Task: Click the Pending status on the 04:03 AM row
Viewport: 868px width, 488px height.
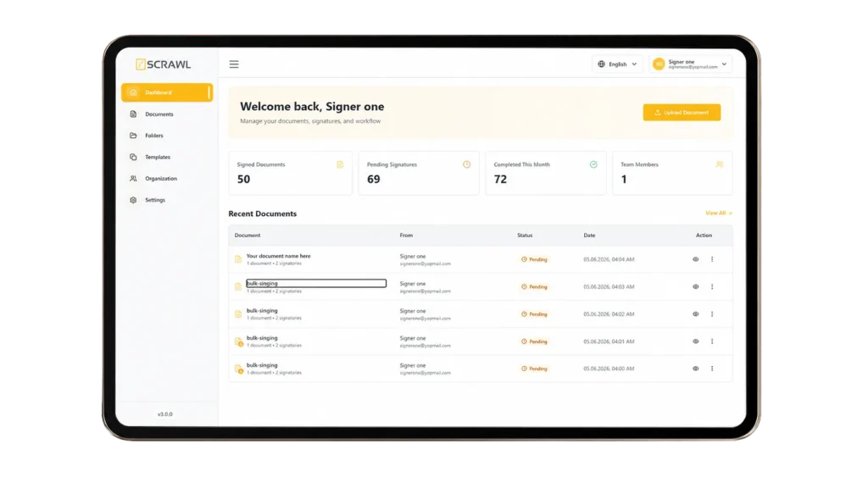Action: (534, 286)
